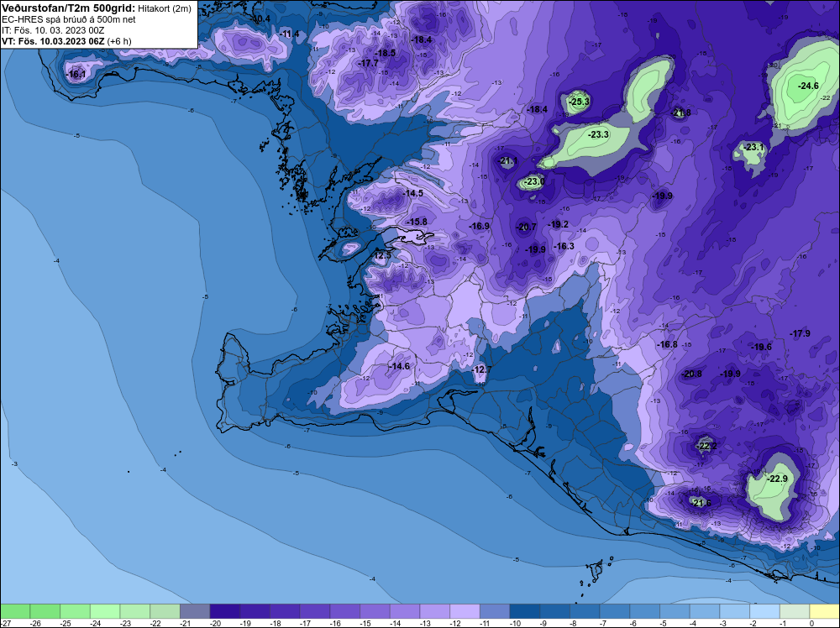This screenshot has width=840, height=628.
Task: Click the green legend swatch between -26 and -25
Action: coord(45,611)
